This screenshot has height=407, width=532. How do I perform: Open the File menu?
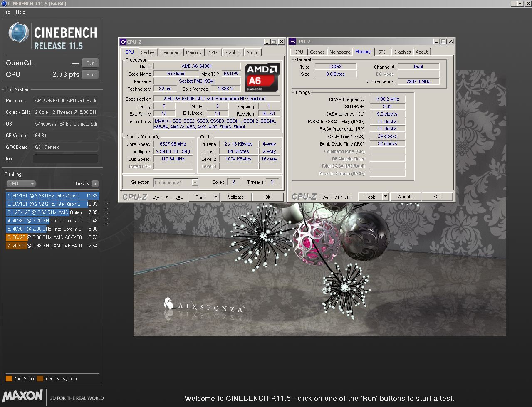point(7,12)
